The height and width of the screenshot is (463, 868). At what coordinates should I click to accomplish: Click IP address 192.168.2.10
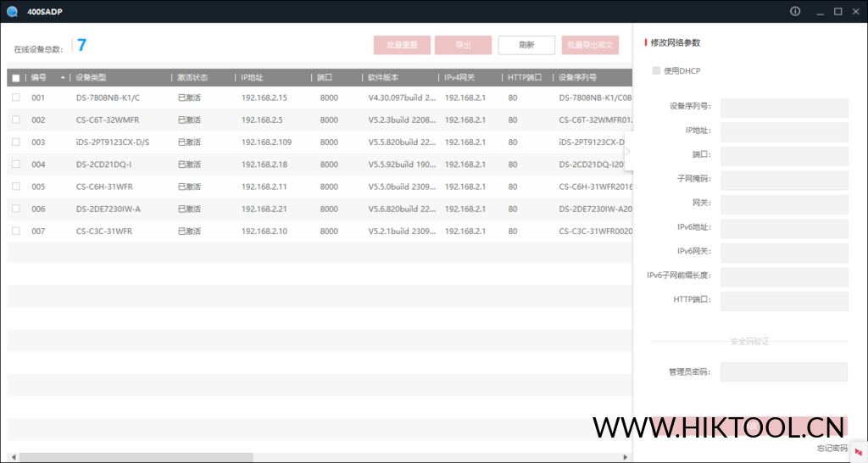point(264,231)
